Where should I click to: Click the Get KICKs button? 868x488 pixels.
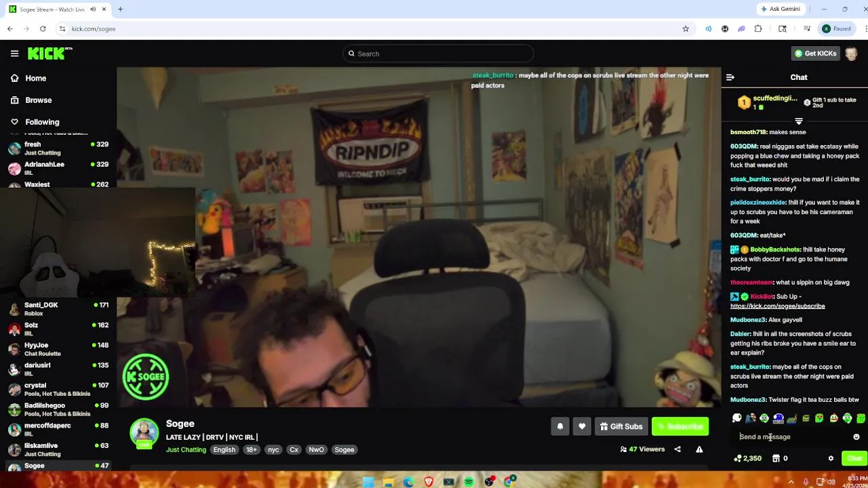tap(816, 54)
